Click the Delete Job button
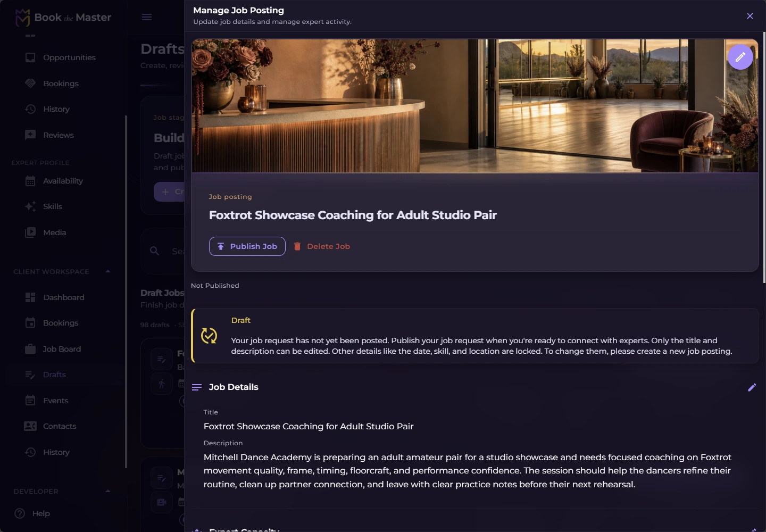 [322, 246]
